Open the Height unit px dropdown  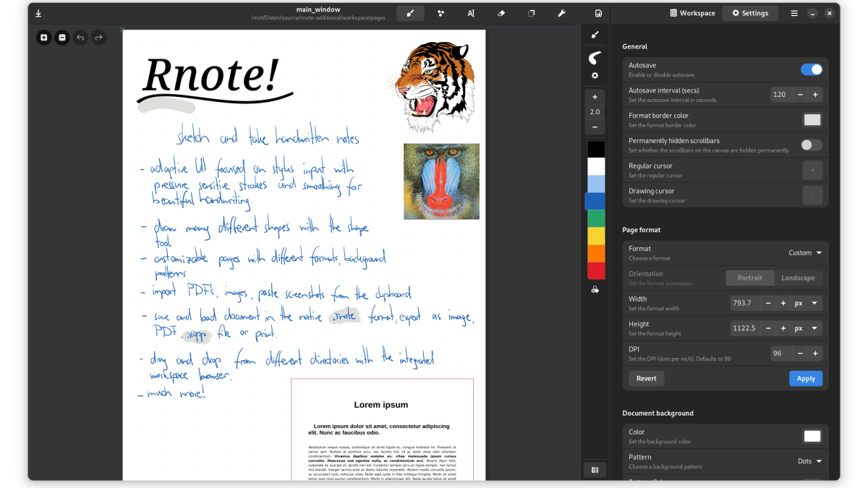pyautogui.click(x=807, y=328)
